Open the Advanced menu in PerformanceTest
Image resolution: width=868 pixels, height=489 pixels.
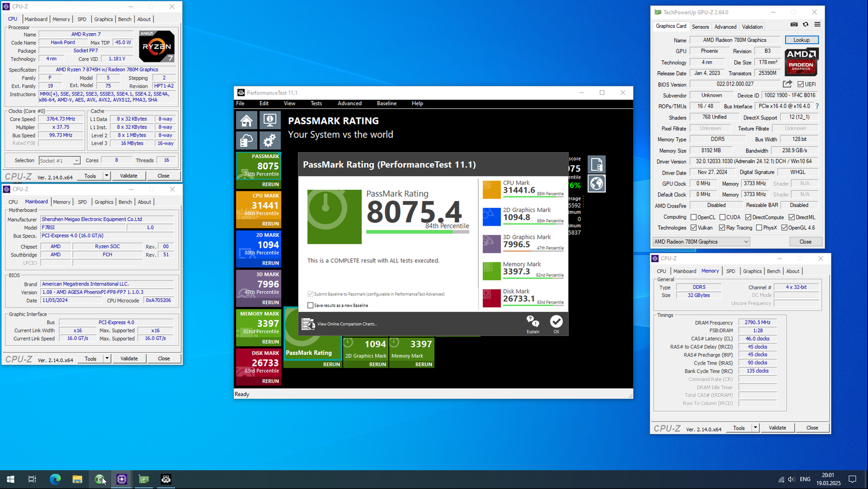coord(349,103)
